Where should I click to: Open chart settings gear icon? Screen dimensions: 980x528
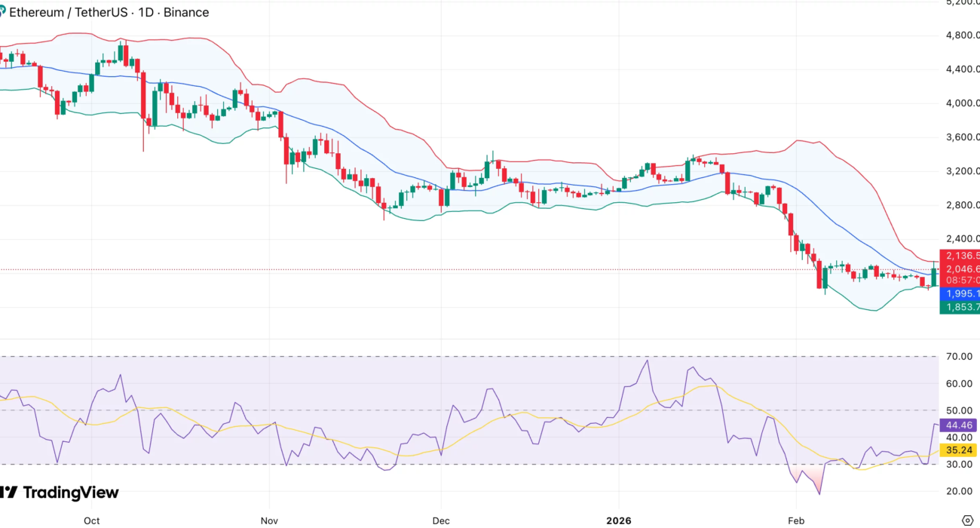click(x=968, y=520)
